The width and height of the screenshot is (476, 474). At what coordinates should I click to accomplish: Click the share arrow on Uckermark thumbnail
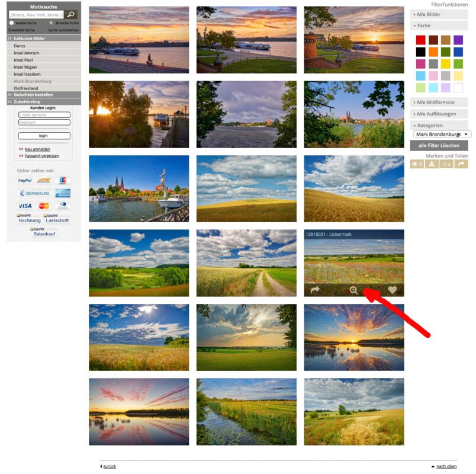click(315, 290)
